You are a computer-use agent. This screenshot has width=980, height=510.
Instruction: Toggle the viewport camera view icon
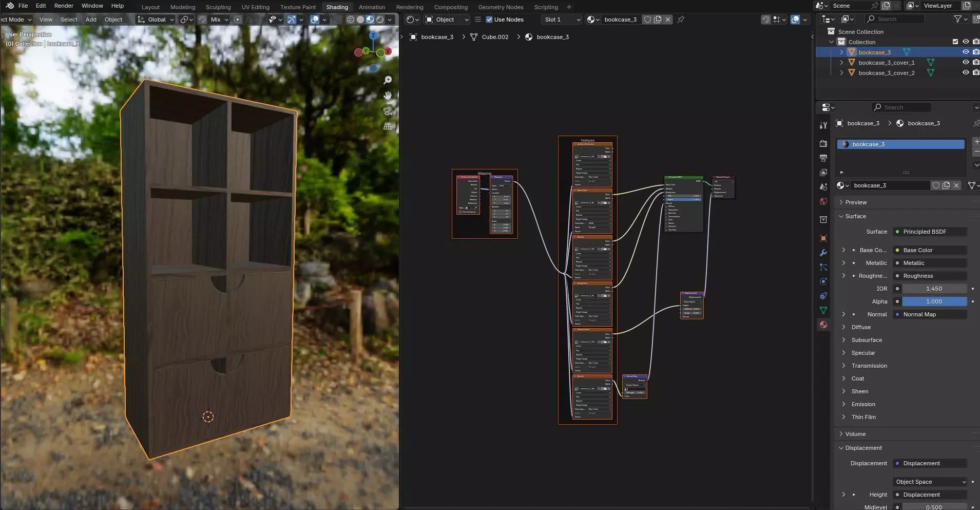pos(388,111)
